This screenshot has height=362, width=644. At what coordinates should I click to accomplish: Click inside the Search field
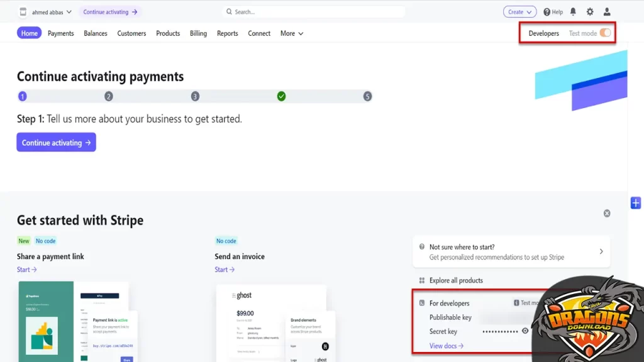(x=313, y=12)
